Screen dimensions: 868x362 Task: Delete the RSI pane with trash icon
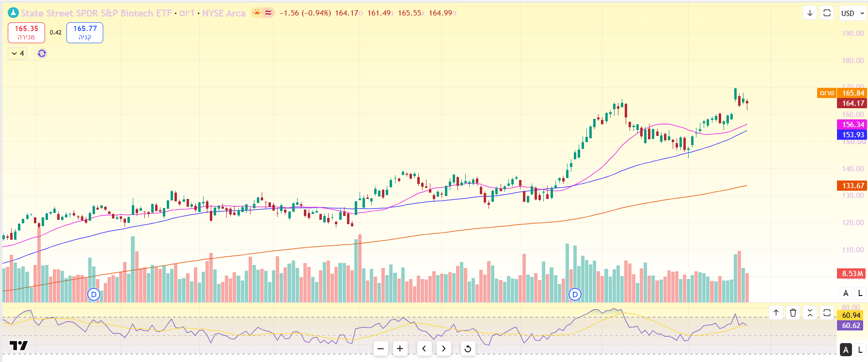pos(793,313)
